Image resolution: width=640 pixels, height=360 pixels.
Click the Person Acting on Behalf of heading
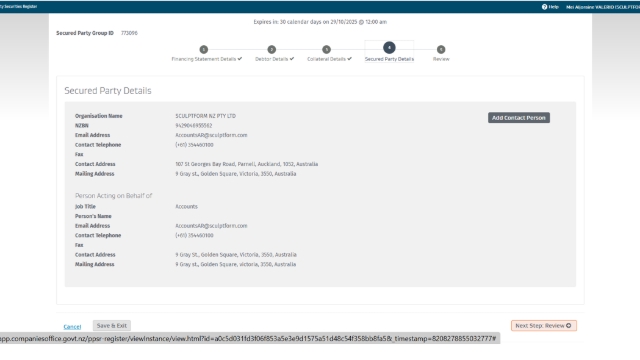(113, 196)
